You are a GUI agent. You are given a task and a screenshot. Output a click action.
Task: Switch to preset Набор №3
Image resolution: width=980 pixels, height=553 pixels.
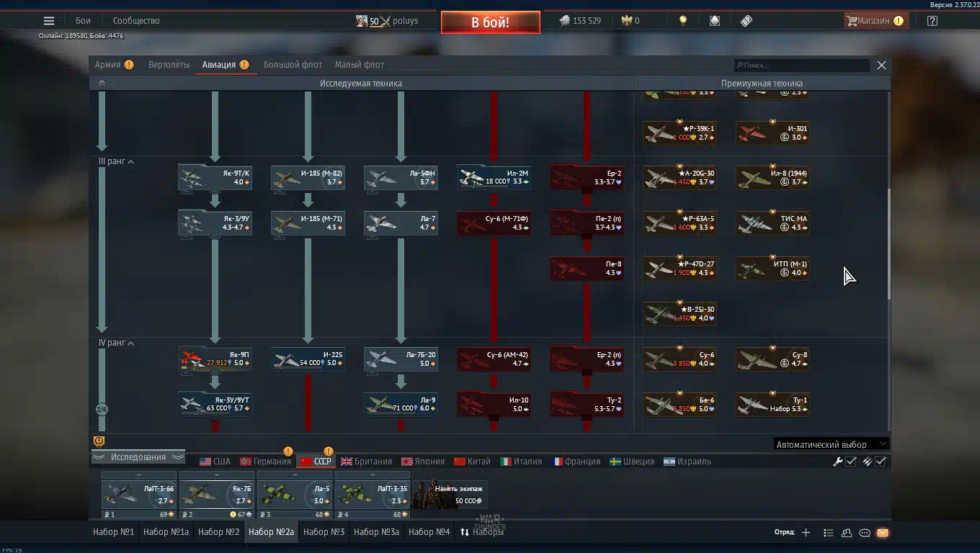tap(324, 532)
